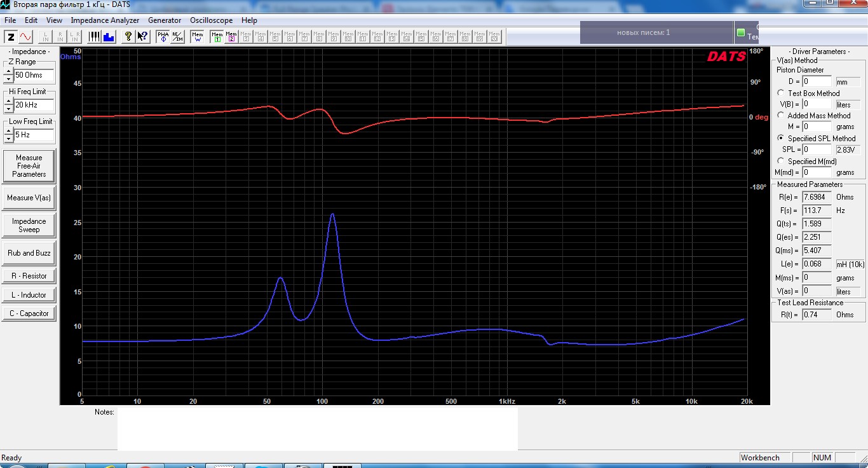Select the Z impedance mode icon
This screenshot has width=868, height=468.
(x=11, y=37)
